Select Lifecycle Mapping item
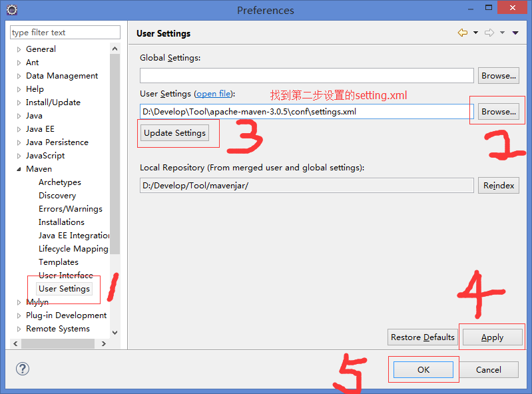The height and width of the screenshot is (394, 532). tap(73, 249)
